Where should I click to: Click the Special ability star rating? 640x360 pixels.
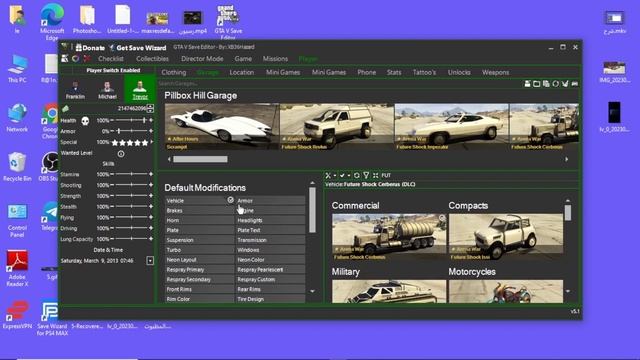[x=131, y=142]
